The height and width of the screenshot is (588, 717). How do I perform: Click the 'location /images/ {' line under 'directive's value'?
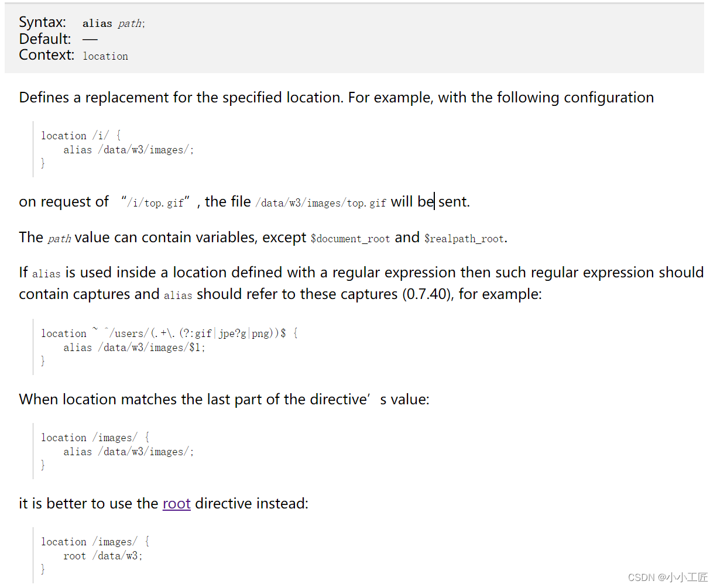[x=95, y=438]
